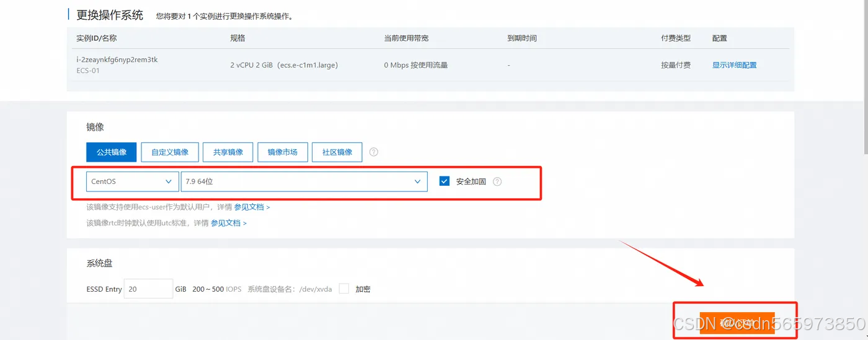
Task: Switch to the 自定义镜像 tab
Action: point(170,152)
